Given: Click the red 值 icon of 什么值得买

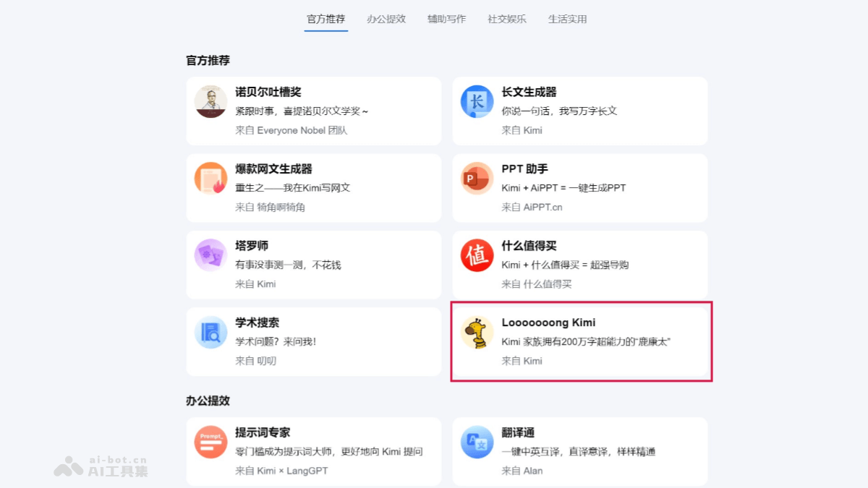Looking at the screenshot, I should coord(476,255).
